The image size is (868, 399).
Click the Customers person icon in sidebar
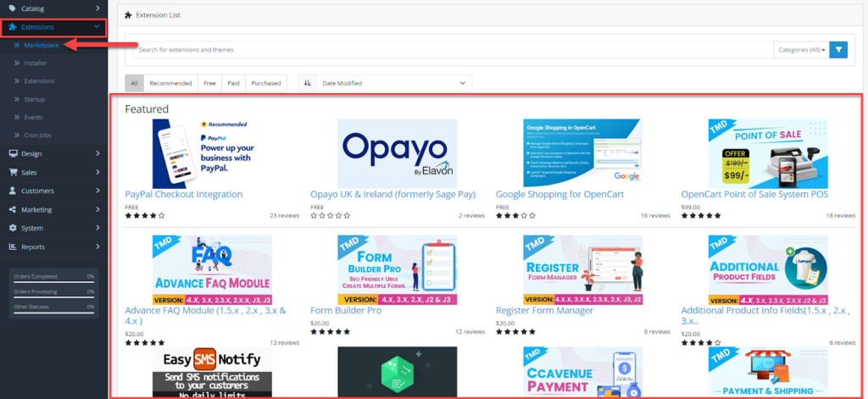[13, 191]
